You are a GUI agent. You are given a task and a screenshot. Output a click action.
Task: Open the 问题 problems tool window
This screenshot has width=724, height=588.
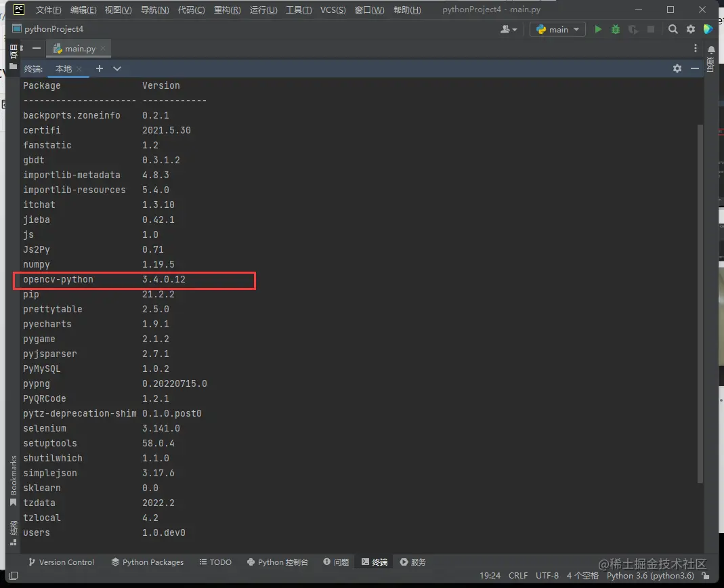click(336, 562)
